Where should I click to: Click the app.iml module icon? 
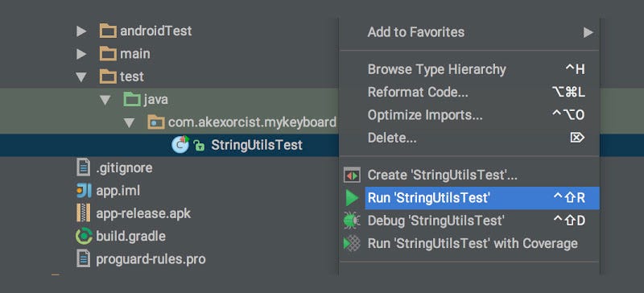(x=84, y=191)
